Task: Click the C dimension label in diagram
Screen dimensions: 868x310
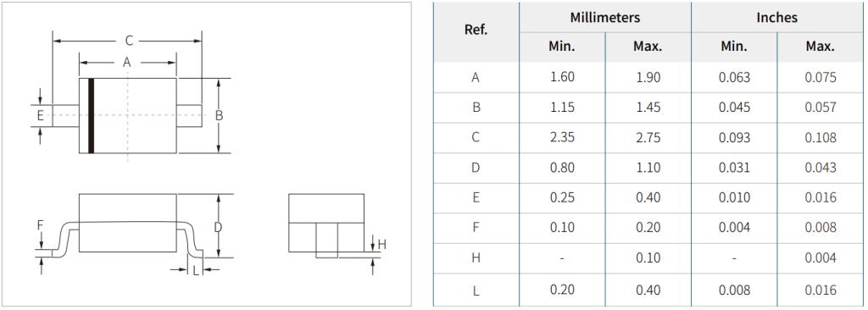Action: (x=129, y=41)
